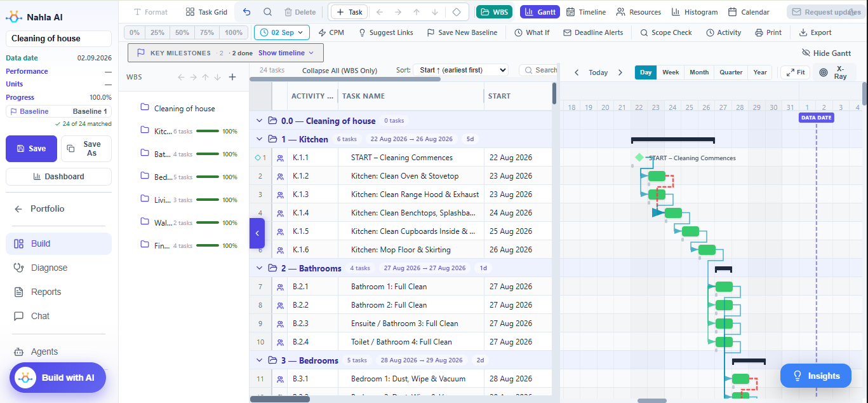
Task: Click the task Search field
Action: click(x=538, y=70)
